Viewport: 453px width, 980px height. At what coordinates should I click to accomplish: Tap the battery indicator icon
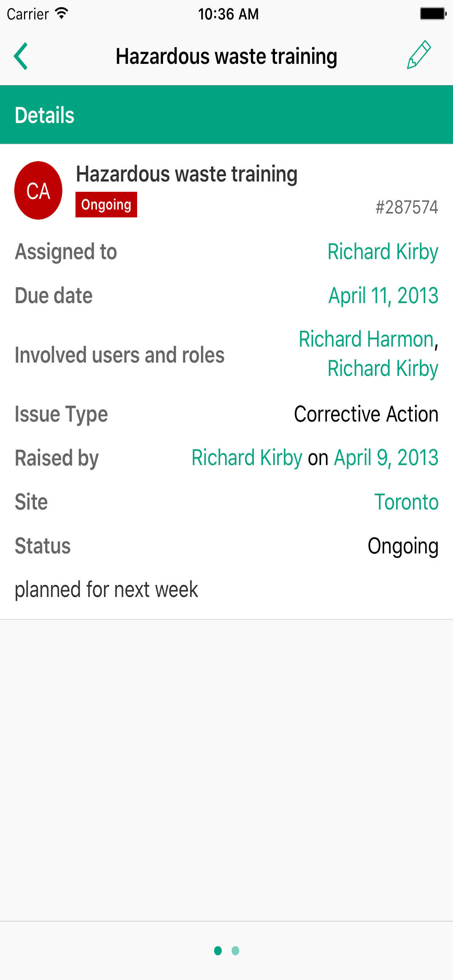click(433, 14)
